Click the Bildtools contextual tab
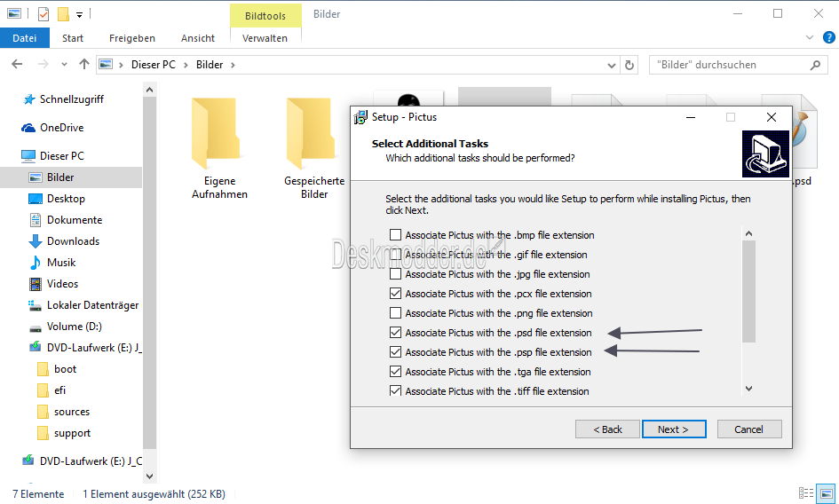 (x=265, y=15)
